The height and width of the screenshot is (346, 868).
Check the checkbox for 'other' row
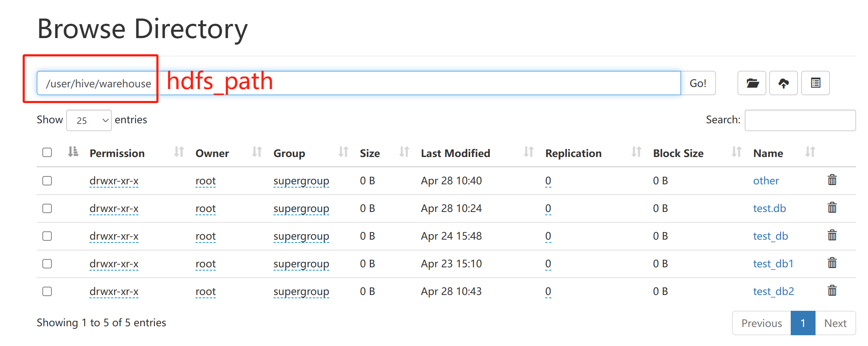(47, 180)
